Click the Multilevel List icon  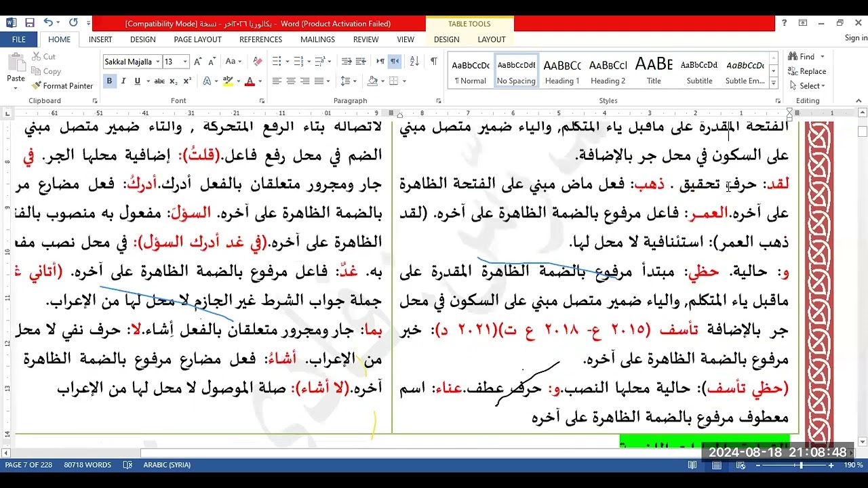(320, 62)
